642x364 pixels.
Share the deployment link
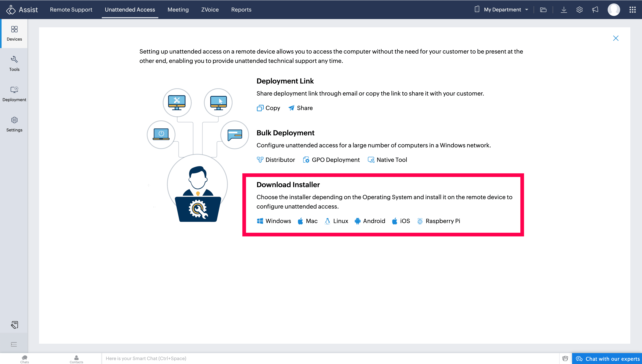301,108
